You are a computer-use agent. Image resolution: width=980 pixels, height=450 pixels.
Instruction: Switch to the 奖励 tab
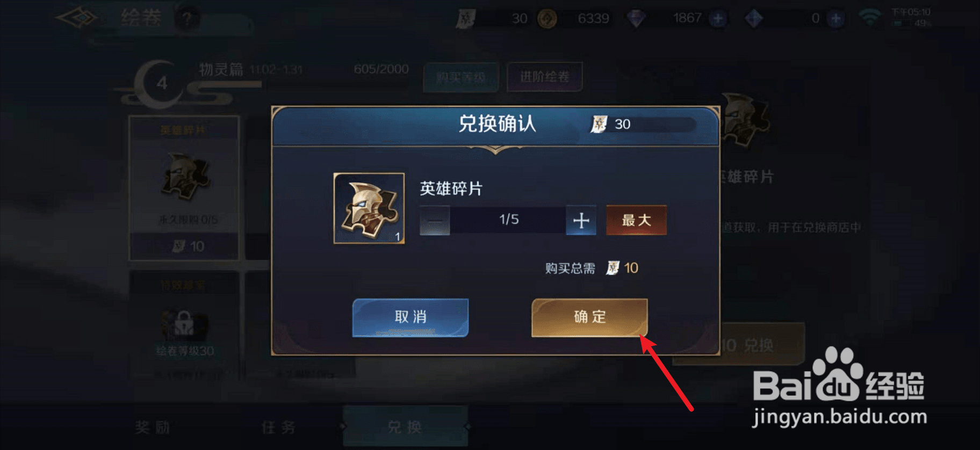153,427
